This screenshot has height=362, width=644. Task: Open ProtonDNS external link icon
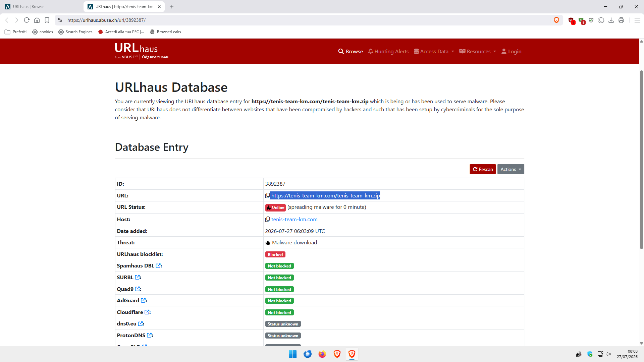pos(150,335)
